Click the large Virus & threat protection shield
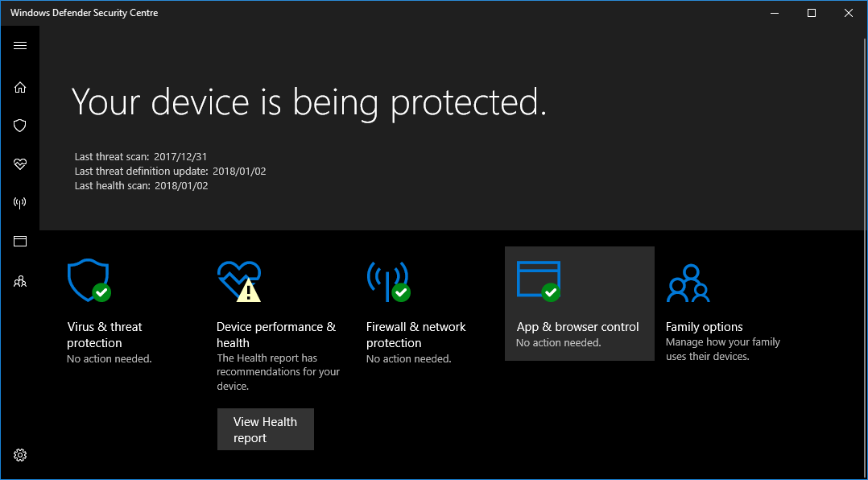The width and height of the screenshot is (868, 480). tap(89, 280)
